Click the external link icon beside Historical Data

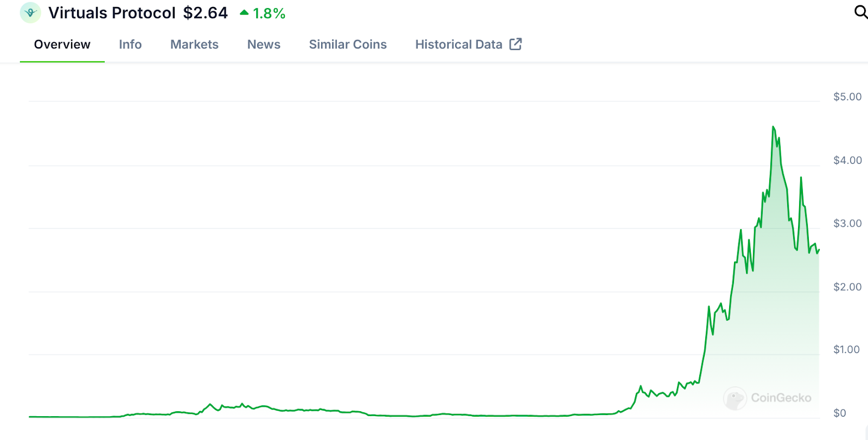coord(515,44)
